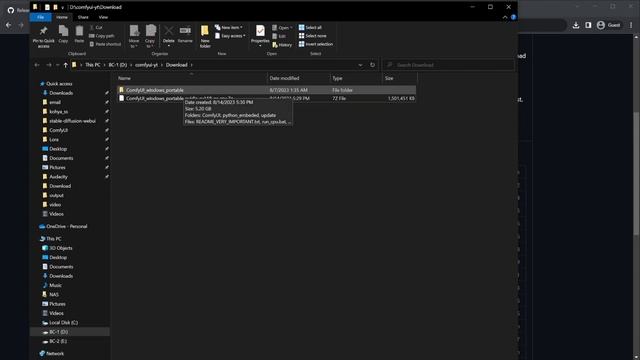This screenshot has height=360, width=640.
Task: Refresh the Download folder view
Action: click(x=372, y=65)
